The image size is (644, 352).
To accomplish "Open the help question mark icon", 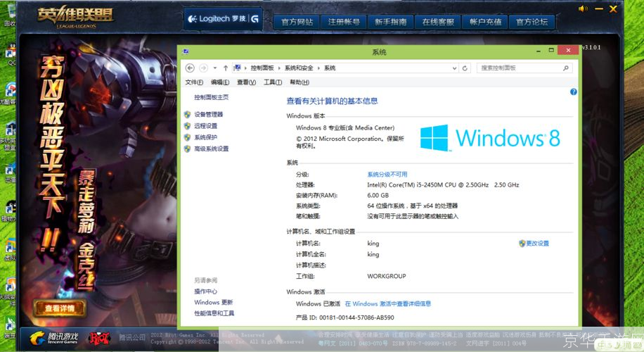I will point(574,92).
